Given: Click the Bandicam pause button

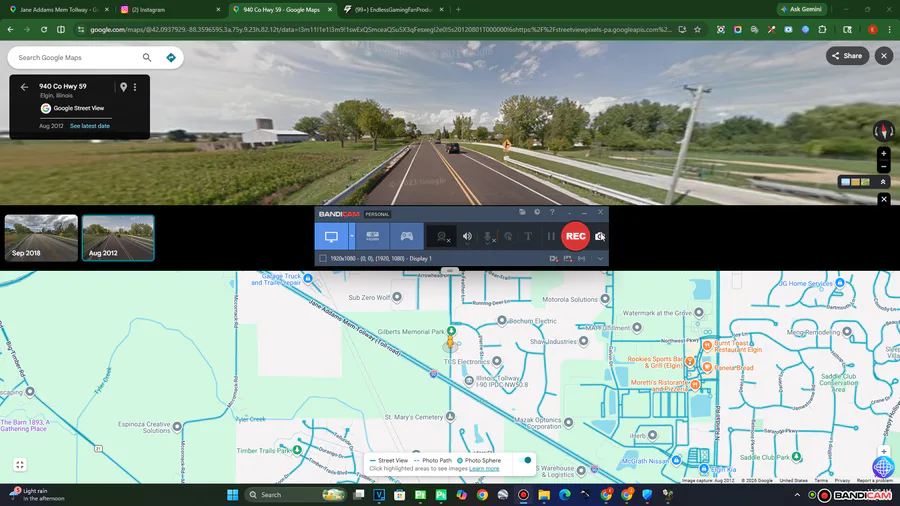Looking at the screenshot, I should [550, 236].
